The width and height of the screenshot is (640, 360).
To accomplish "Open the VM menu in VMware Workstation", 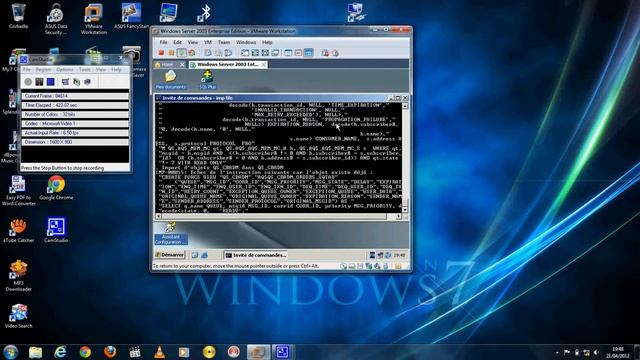I will (208, 42).
